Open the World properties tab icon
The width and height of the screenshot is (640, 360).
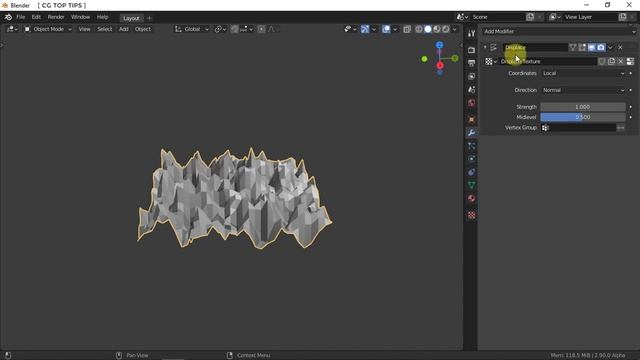(471, 103)
